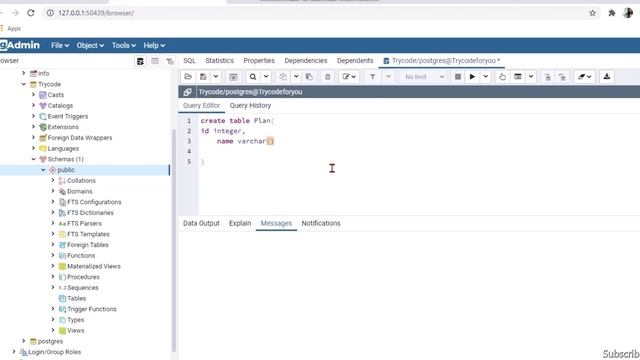
Task: Click the Filtered Rows icon in browser header
Action: pos(170,61)
